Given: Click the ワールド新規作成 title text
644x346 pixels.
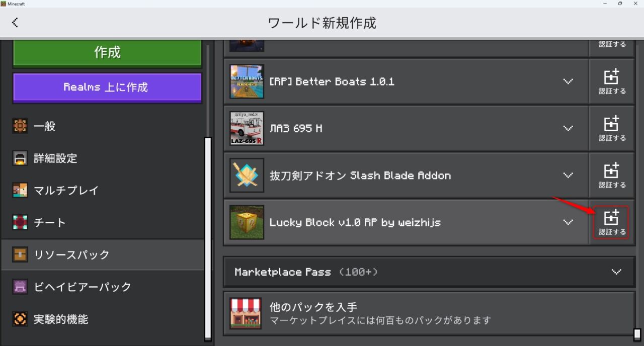Looking at the screenshot, I should coord(322,23).
